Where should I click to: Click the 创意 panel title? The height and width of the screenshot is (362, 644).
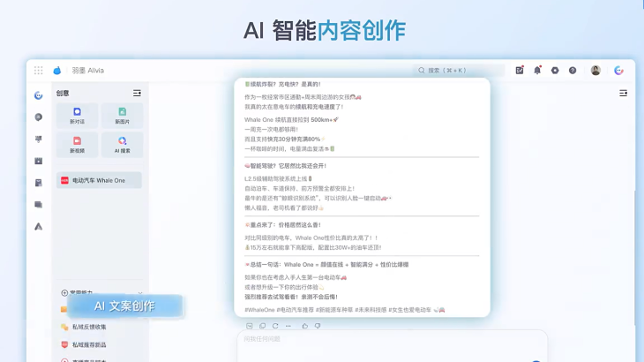click(x=63, y=94)
